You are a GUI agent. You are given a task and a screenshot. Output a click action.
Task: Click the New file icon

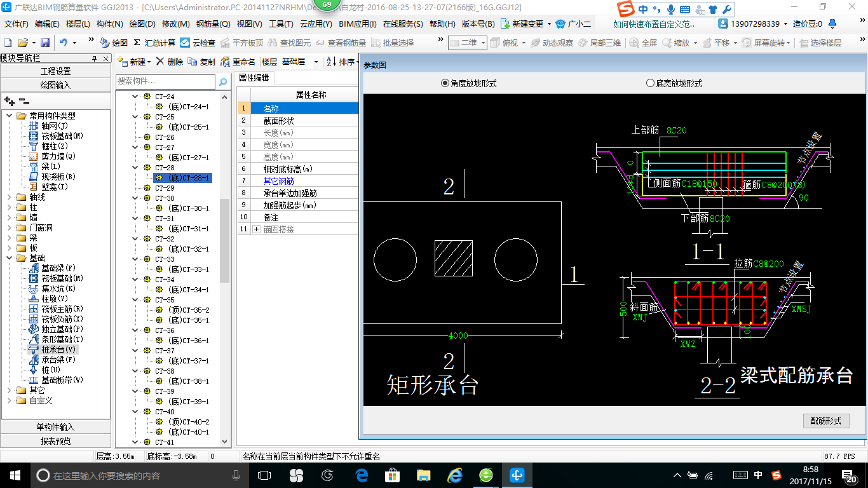pos(8,43)
